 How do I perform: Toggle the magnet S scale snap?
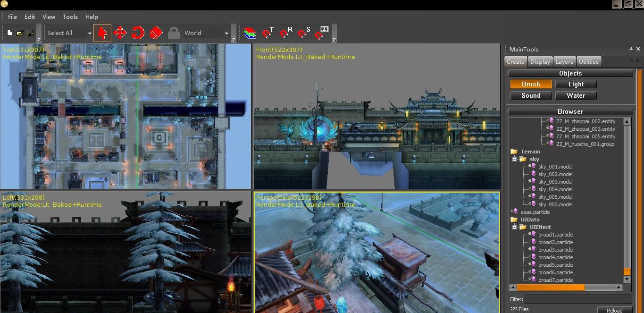tap(304, 33)
